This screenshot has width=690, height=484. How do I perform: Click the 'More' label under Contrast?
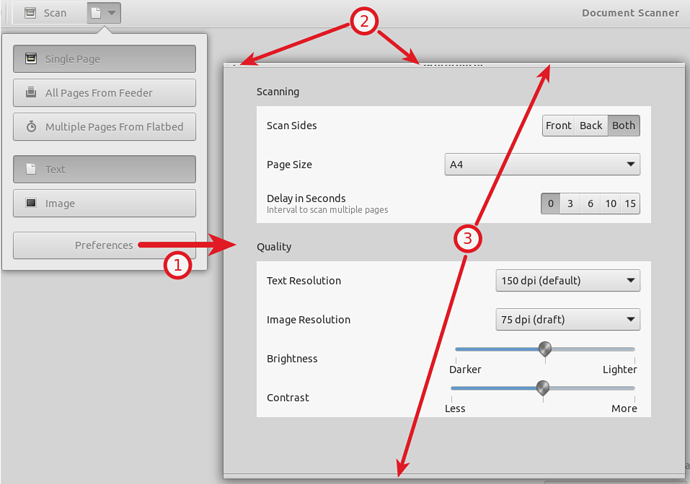(x=624, y=409)
